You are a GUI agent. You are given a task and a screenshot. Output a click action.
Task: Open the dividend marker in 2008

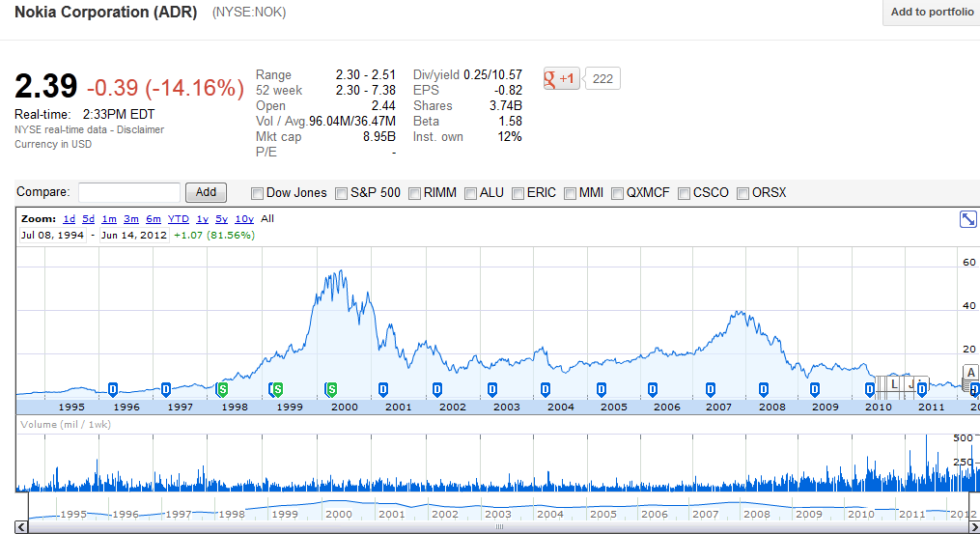[764, 389]
